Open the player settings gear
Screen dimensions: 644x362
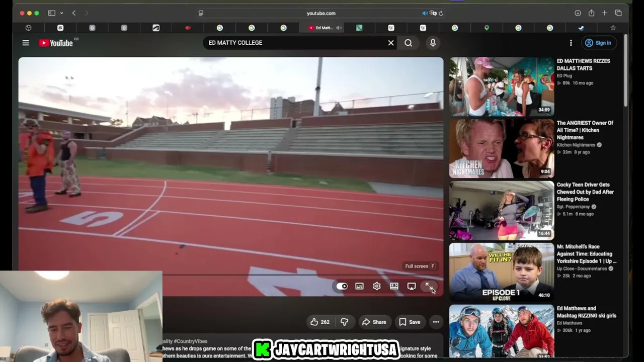click(x=377, y=286)
